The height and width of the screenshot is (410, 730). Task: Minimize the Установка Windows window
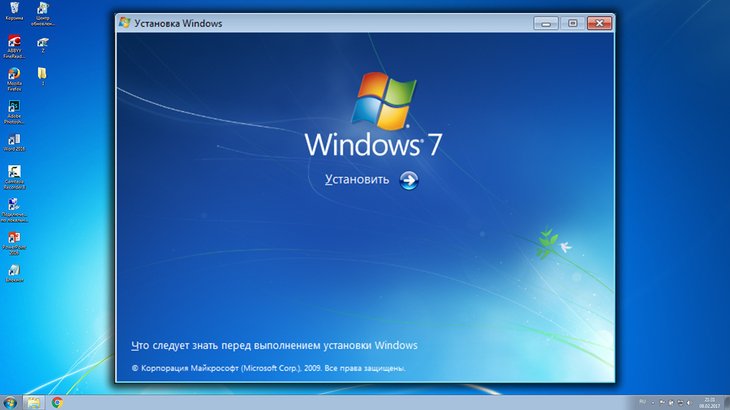point(546,23)
